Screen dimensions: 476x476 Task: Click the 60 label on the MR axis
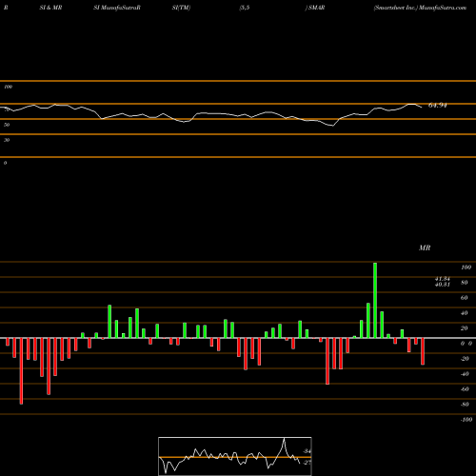(465, 298)
